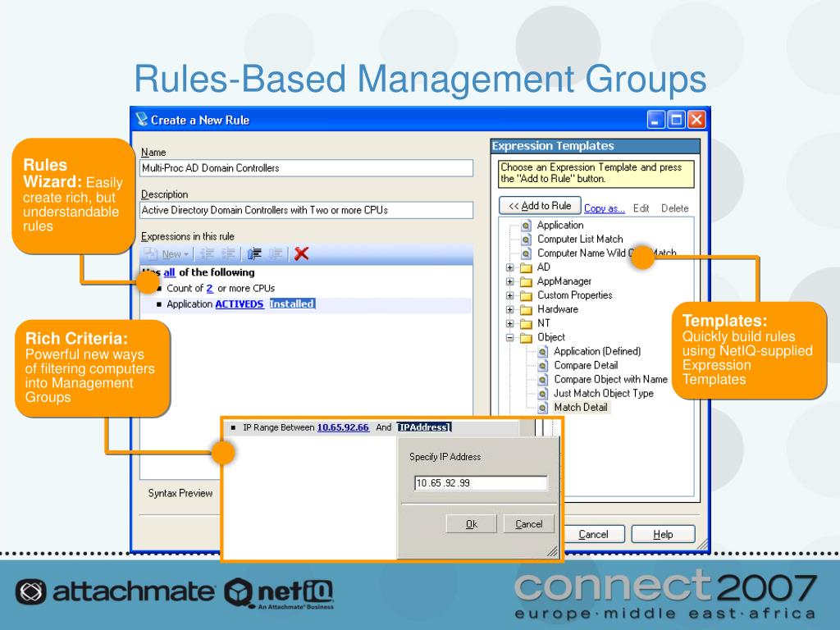The height and width of the screenshot is (630, 840).
Task: Collapse the Object folder node
Action: [x=510, y=337]
